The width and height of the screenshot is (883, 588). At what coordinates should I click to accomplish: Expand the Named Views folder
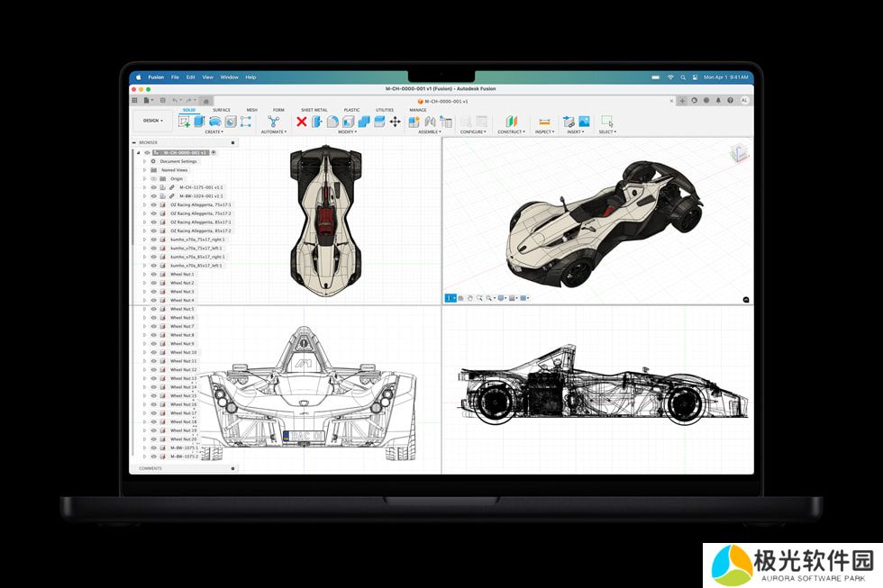144,170
